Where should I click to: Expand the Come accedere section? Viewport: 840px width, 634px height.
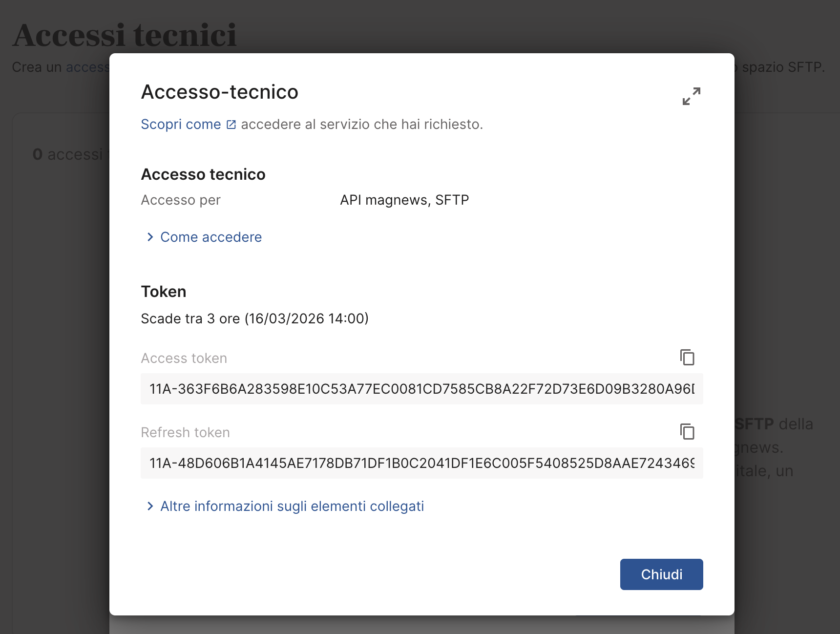click(211, 237)
